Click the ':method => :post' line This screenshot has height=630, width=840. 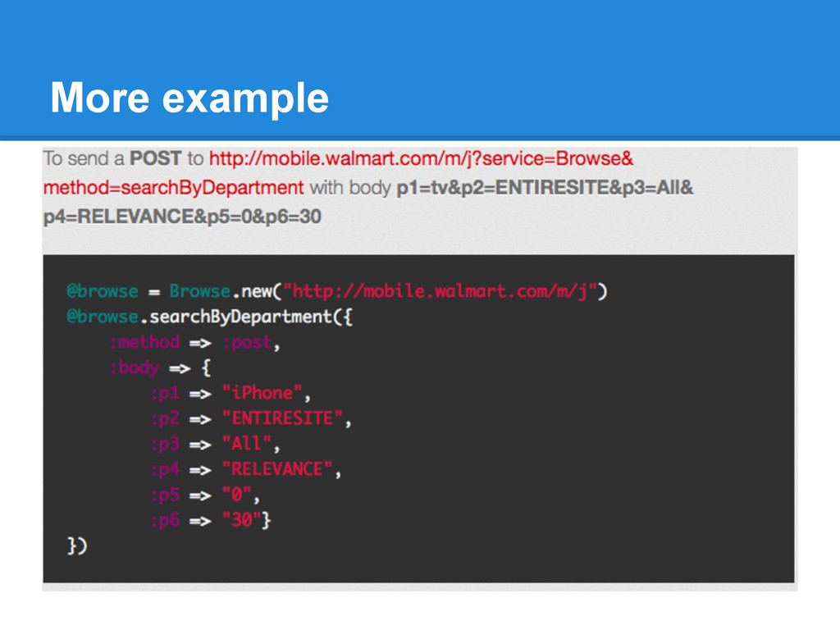tap(195, 342)
